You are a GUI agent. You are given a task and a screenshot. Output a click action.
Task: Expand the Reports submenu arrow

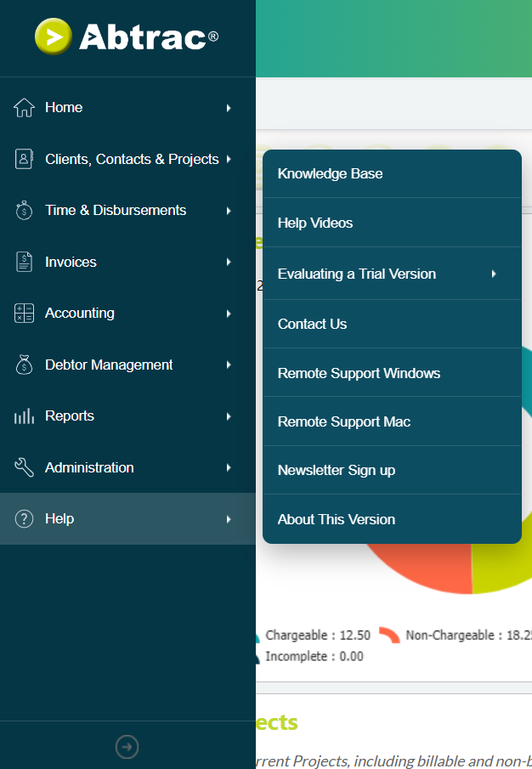tap(229, 416)
